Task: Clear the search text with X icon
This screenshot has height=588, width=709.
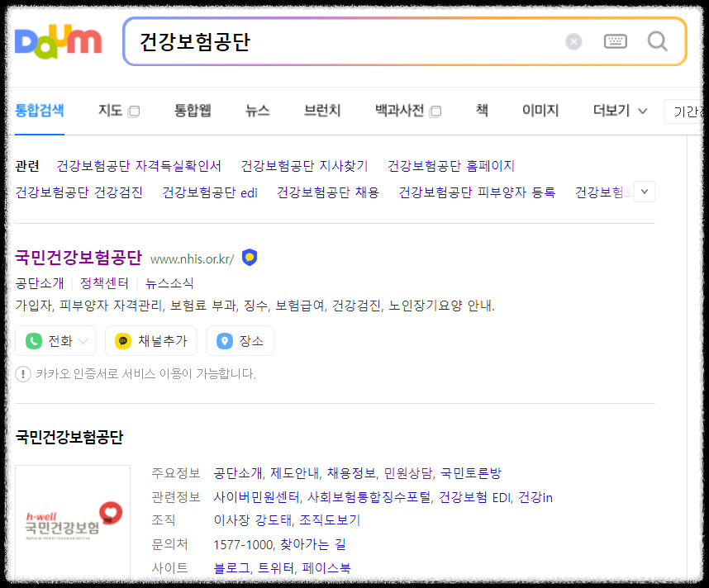Action: (x=573, y=41)
